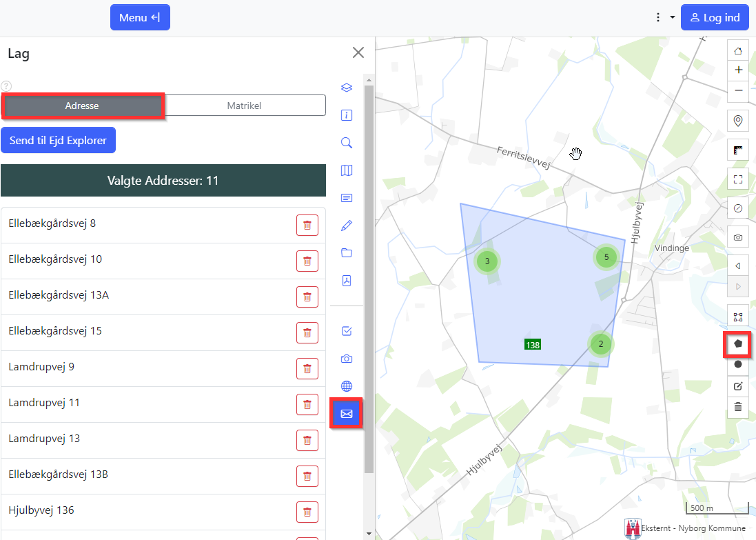Screen dimensions: 756x540
Task: Select the Adresse toggle option
Action: pyautogui.click(x=82, y=106)
